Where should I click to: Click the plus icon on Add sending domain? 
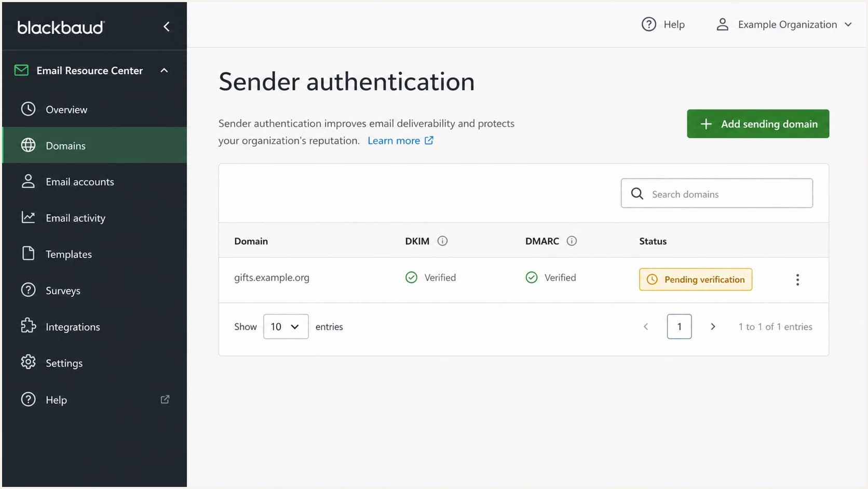pos(706,124)
